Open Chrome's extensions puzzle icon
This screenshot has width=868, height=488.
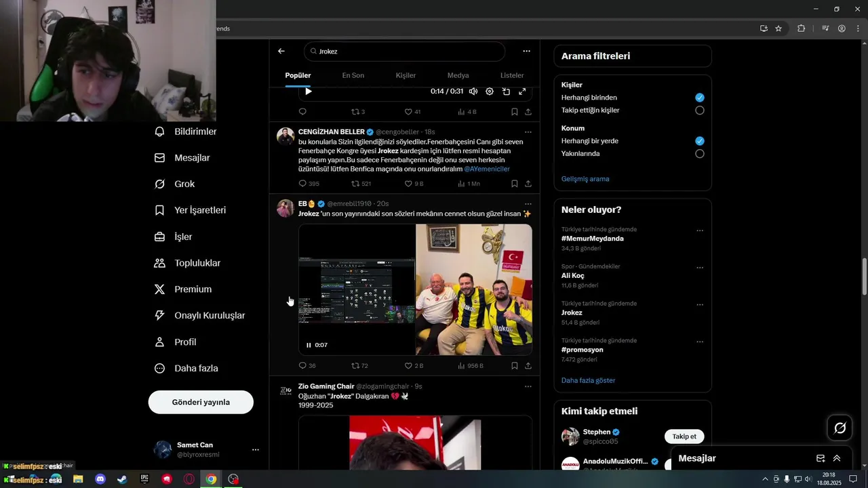(802, 28)
